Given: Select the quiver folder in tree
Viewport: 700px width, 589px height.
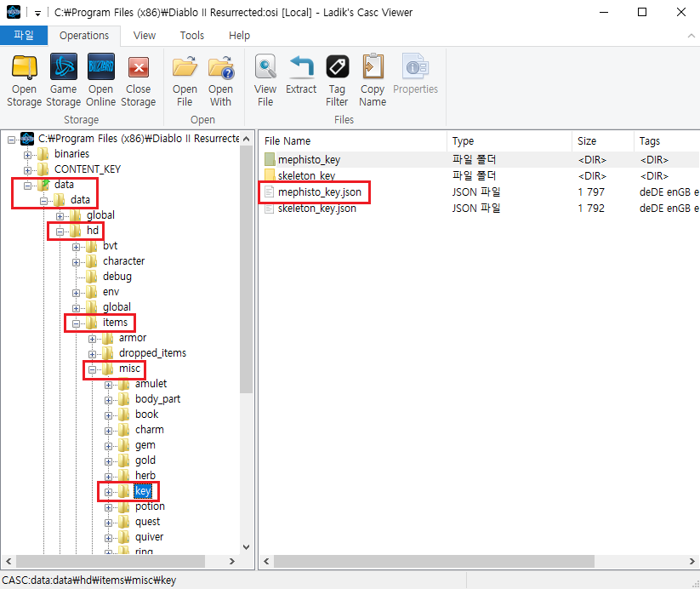Looking at the screenshot, I should pyautogui.click(x=149, y=537).
